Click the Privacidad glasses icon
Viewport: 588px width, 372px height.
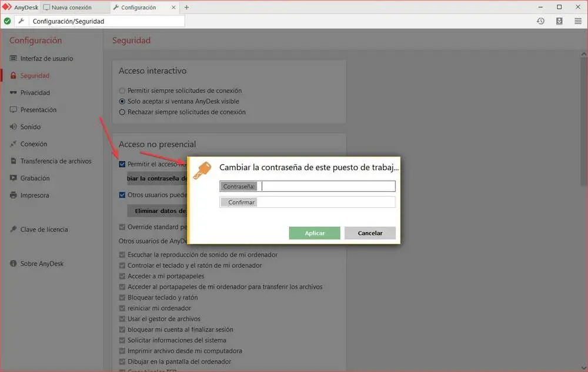tap(13, 92)
